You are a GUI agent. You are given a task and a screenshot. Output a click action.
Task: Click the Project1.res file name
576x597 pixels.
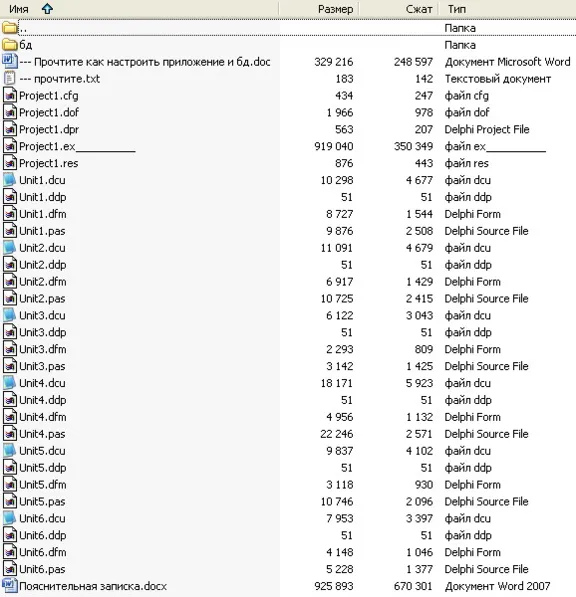tap(49, 163)
